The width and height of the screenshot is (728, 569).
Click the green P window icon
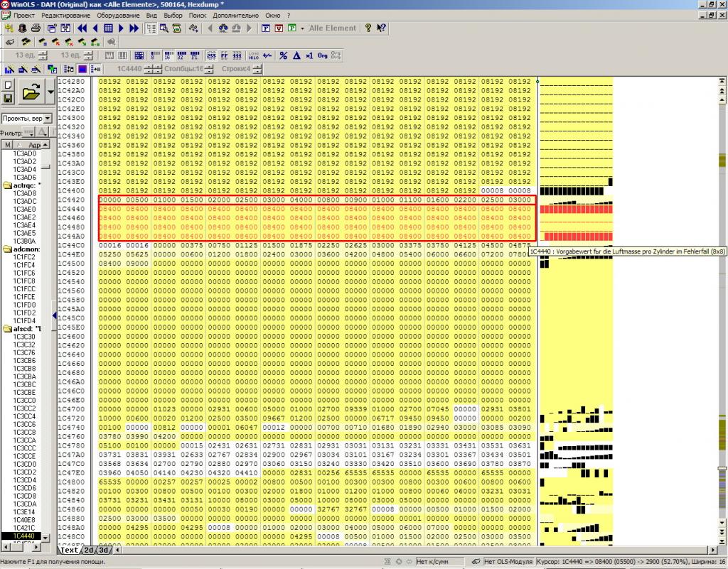tap(291, 28)
